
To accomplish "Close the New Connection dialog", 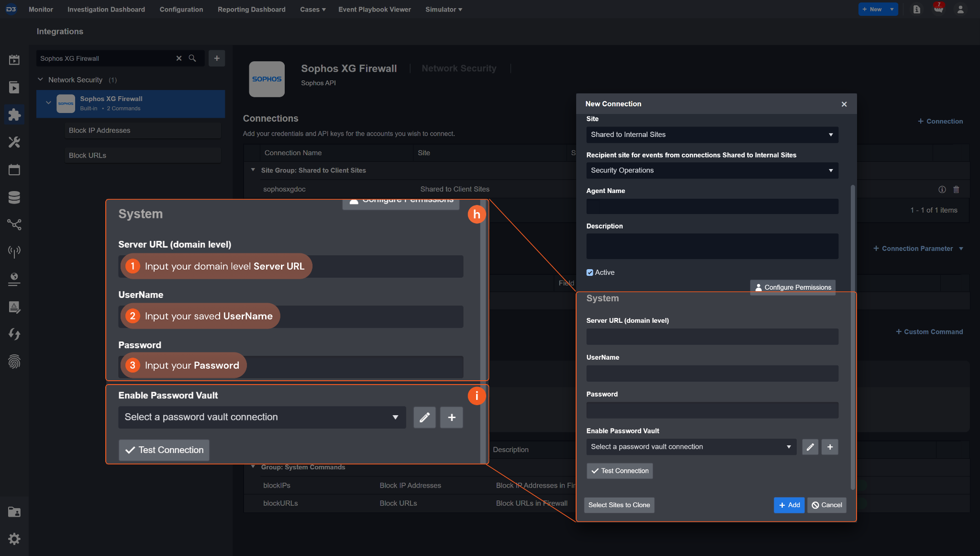I will pyautogui.click(x=844, y=104).
